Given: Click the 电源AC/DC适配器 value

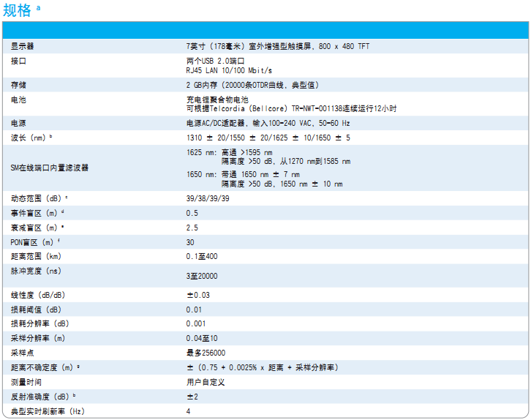Looking at the screenshot, I should (x=268, y=123).
